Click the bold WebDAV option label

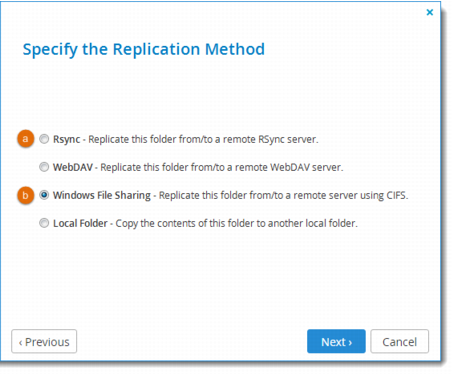pos(73,167)
